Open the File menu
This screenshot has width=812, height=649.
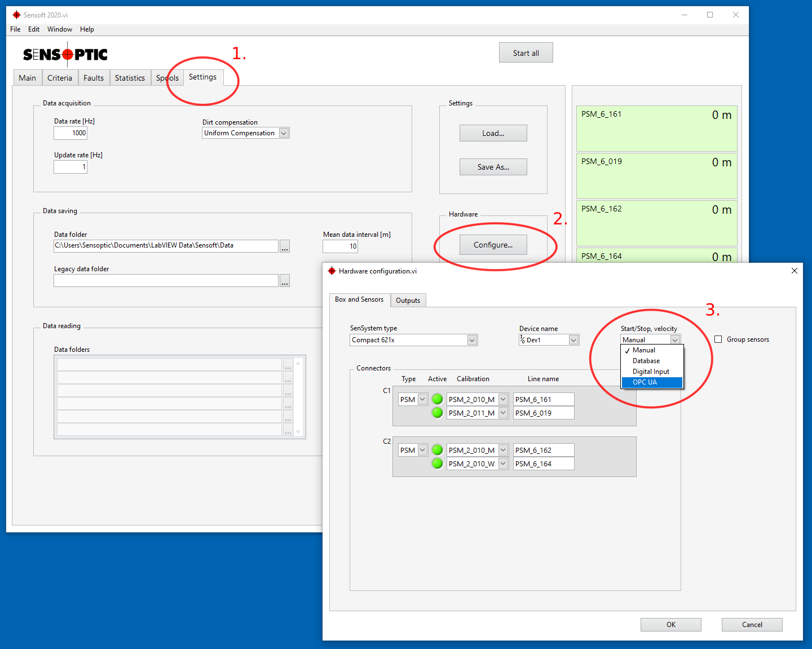15,29
